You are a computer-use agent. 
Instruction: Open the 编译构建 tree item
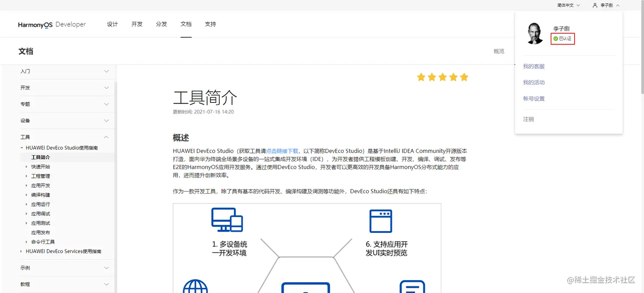[40, 195]
